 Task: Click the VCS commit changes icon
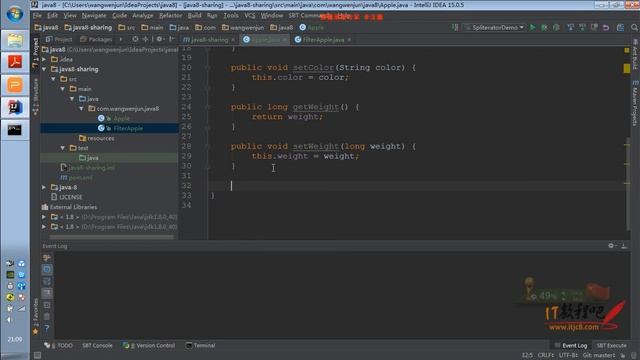582,27
